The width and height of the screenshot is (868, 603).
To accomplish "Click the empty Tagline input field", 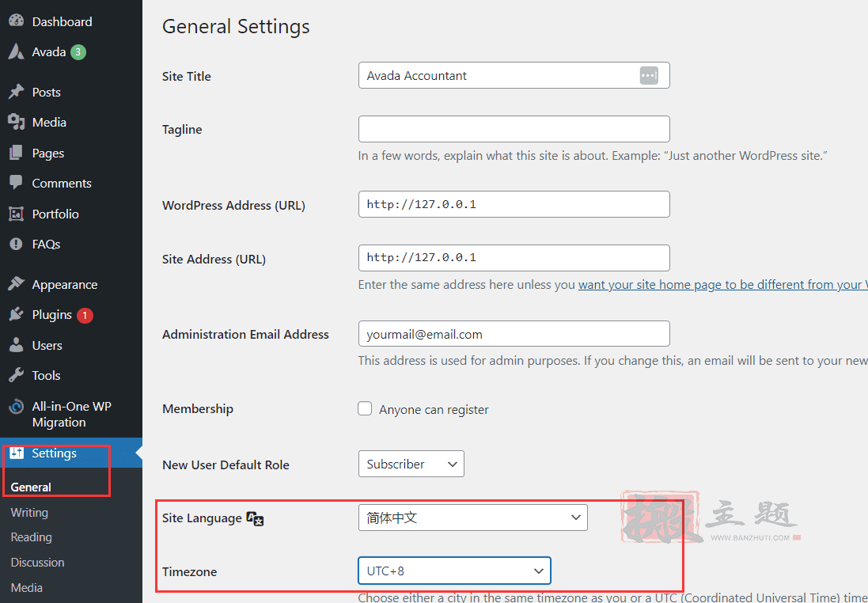I will pyautogui.click(x=514, y=128).
